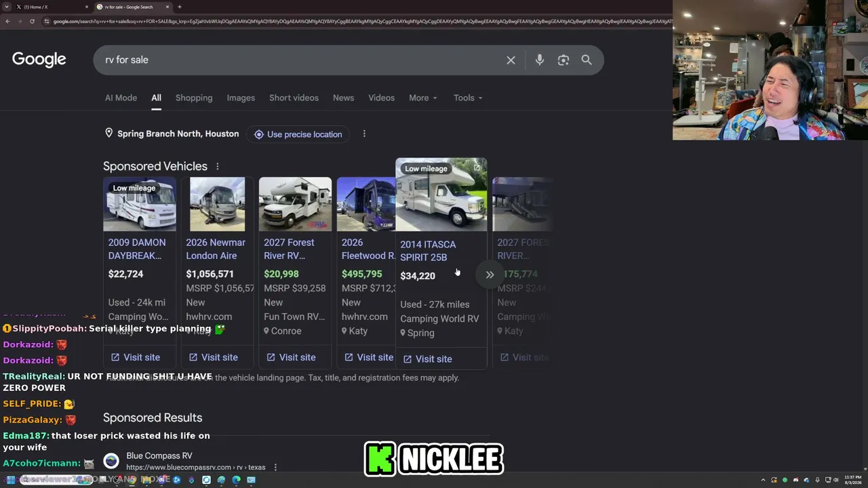This screenshot has height=488, width=868.
Task: Visit site for 2027 Forest River RV
Action: pos(292,357)
